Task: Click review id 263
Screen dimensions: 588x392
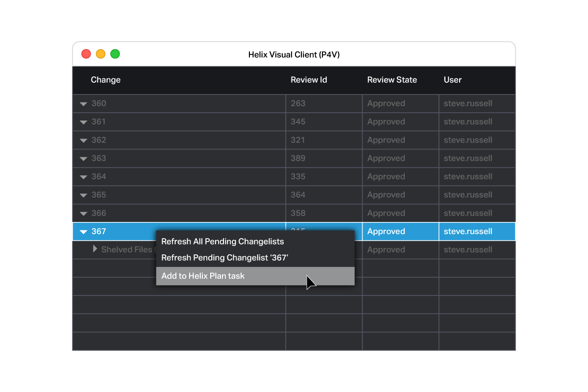Action: click(x=298, y=103)
